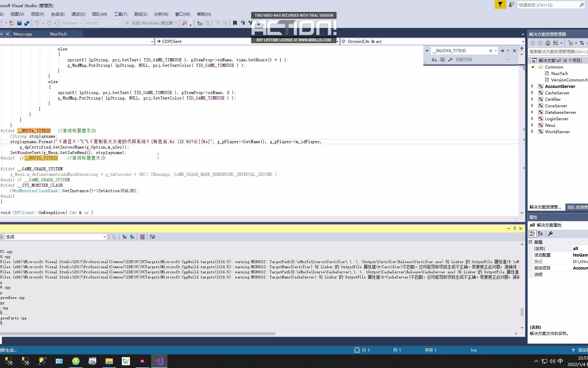Open file icon in toolbar
588x368 pixels.
(x=12, y=23)
